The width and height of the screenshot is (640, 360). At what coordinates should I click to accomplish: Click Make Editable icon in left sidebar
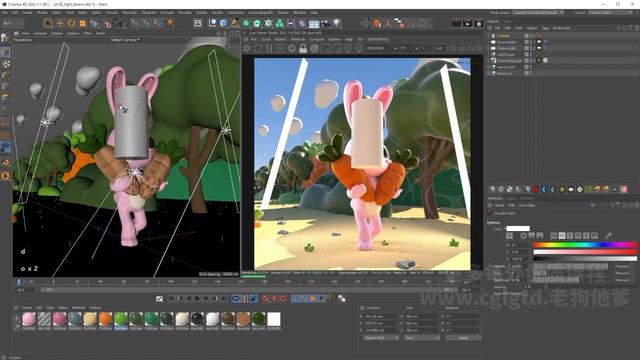click(5, 38)
